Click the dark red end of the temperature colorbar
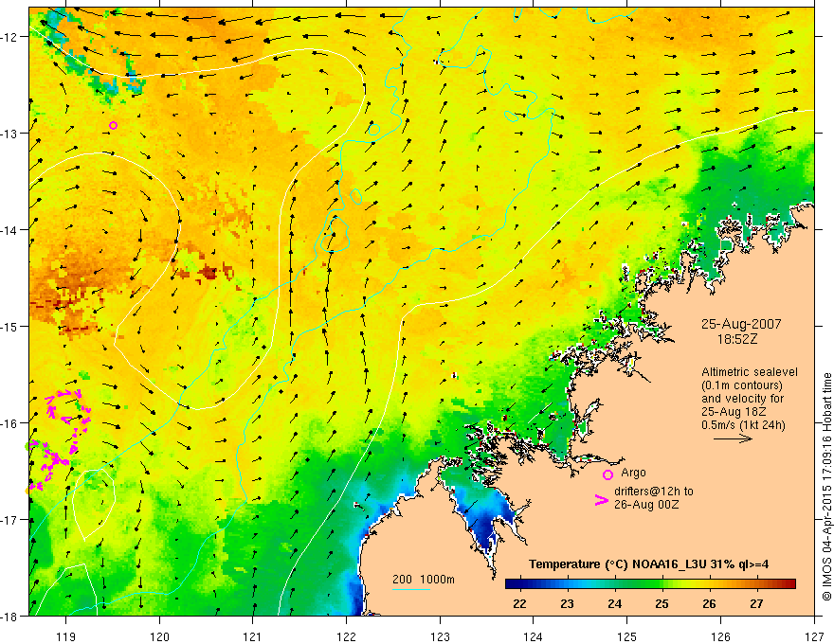This screenshot has height=644, width=834. (789, 584)
